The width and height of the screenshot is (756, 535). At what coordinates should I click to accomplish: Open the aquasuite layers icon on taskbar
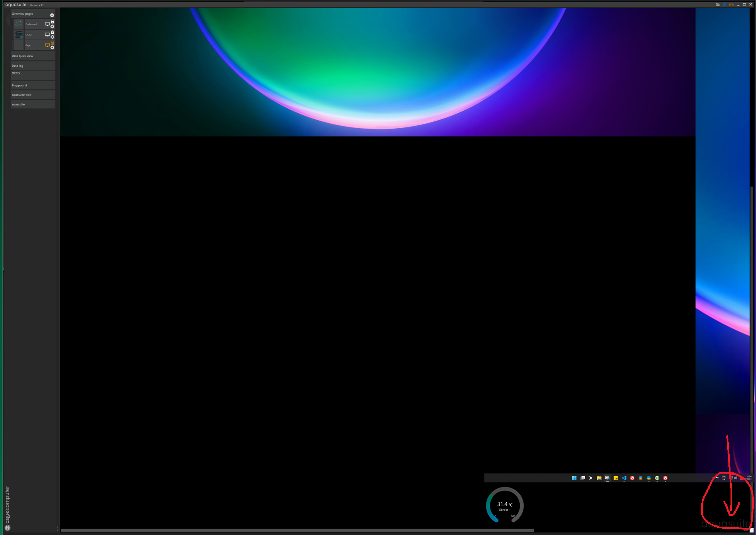[641, 478]
